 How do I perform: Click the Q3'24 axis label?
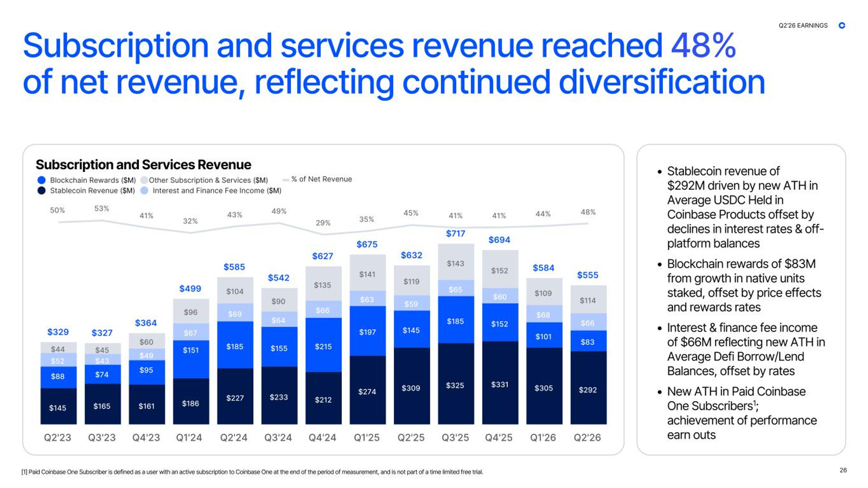(x=278, y=438)
